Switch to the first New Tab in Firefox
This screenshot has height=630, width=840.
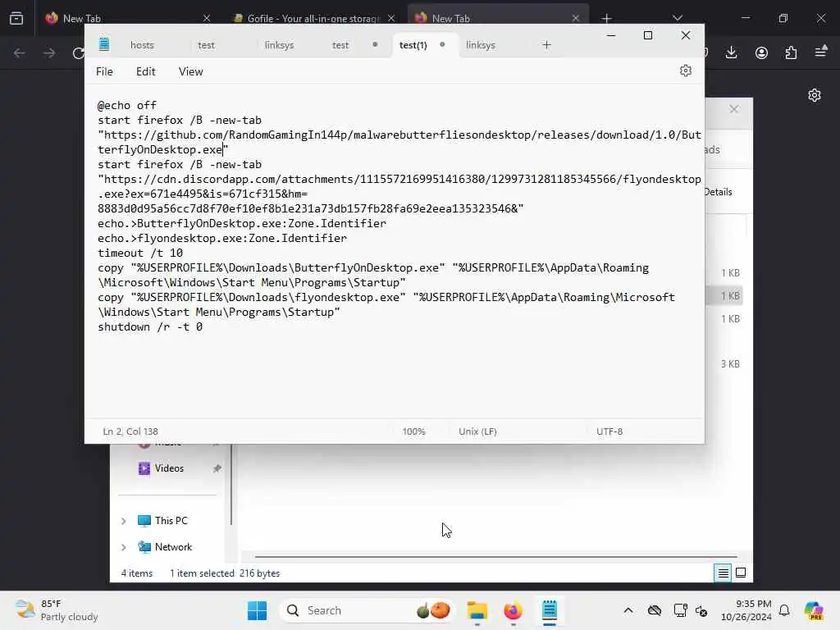129,18
